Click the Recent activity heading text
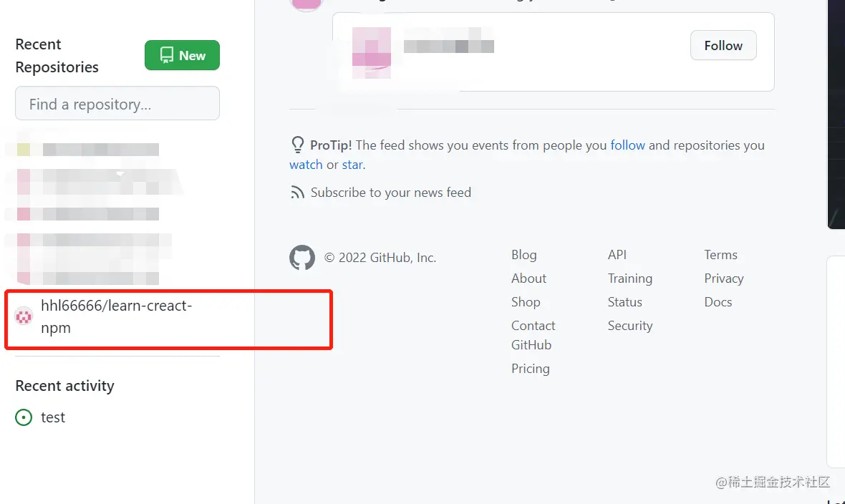845x504 pixels. click(64, 386)
